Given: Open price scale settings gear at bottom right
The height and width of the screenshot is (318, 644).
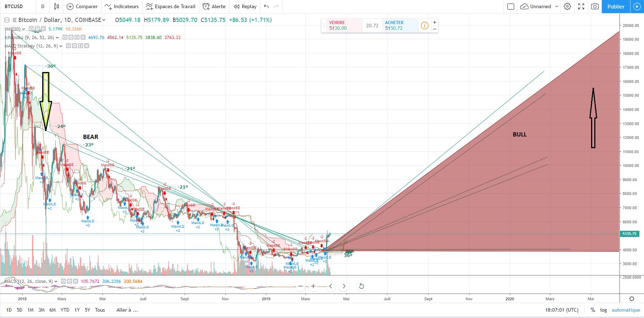Looking at the screenshot, I should (632, 299).
